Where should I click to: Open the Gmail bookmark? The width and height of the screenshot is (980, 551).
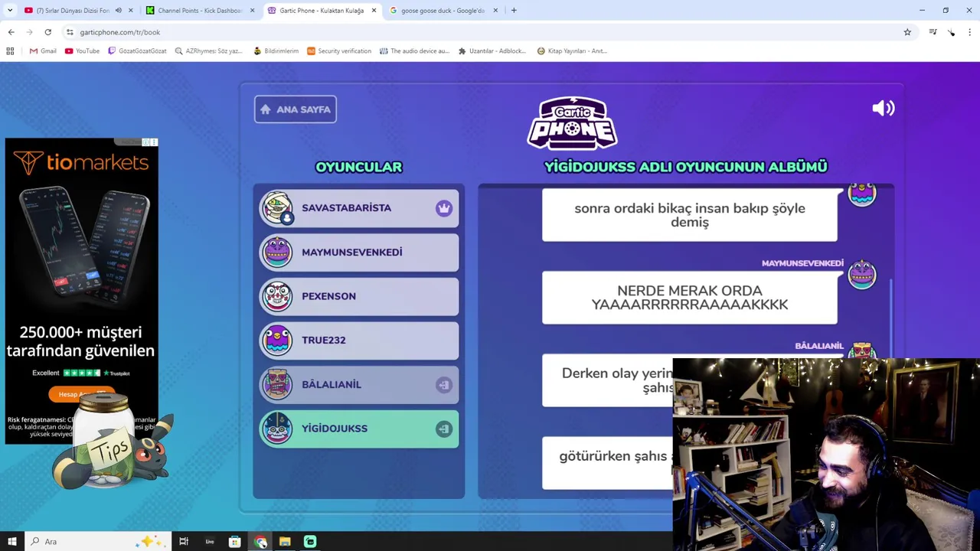(43, 51)
